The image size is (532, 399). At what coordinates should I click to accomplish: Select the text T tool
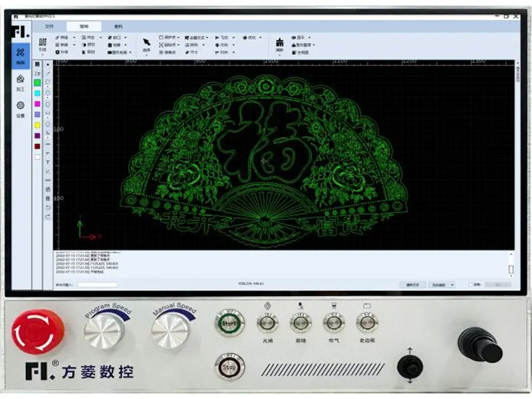pos(47,163)
